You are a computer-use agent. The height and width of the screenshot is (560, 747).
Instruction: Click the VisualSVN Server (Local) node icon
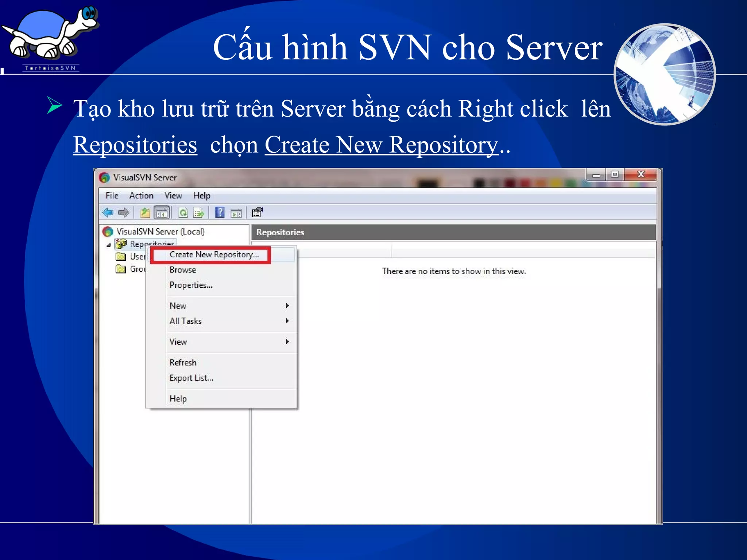tap(108, 232)
